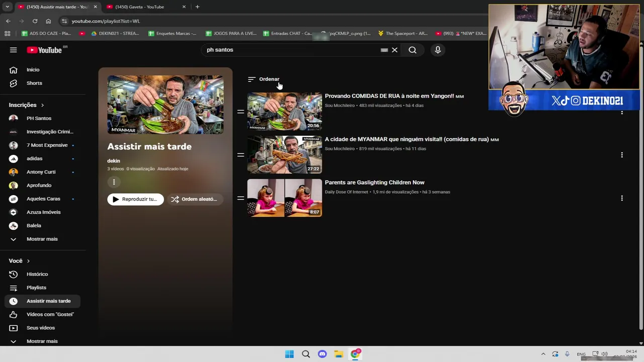Open The Spaceport bookmark
The image size is (644, 362).
click(403, 34)
